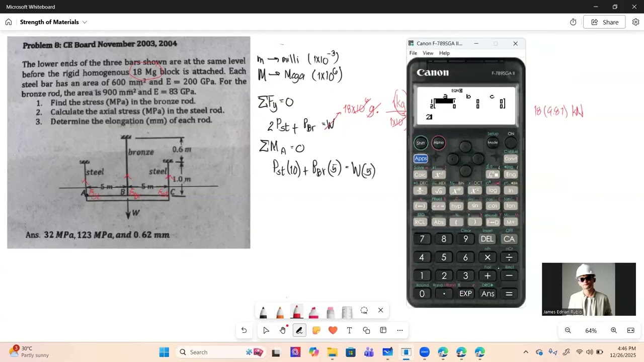This screenshot has width=644, height=362.
Task: Click the calculator down arrow key
Action: pos(466,171)
